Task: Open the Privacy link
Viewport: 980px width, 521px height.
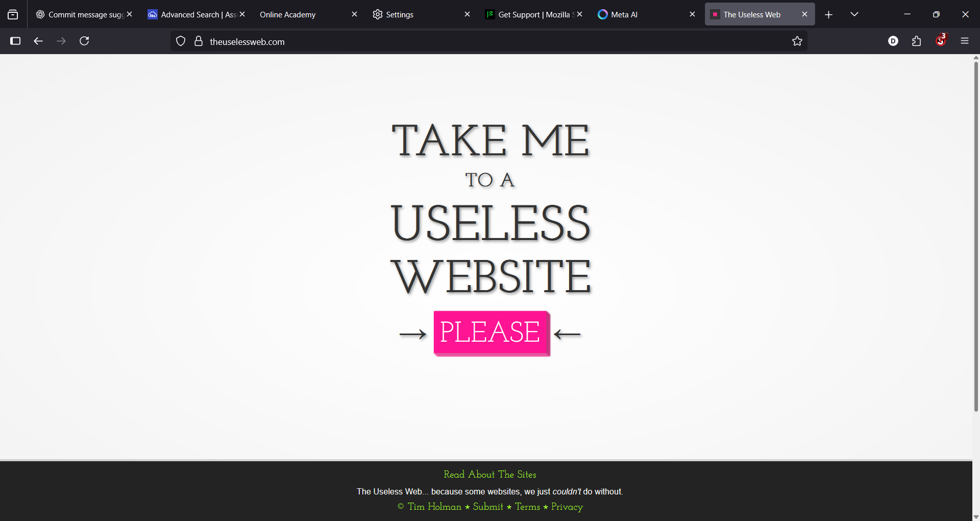Action: [x=567, y=507]
